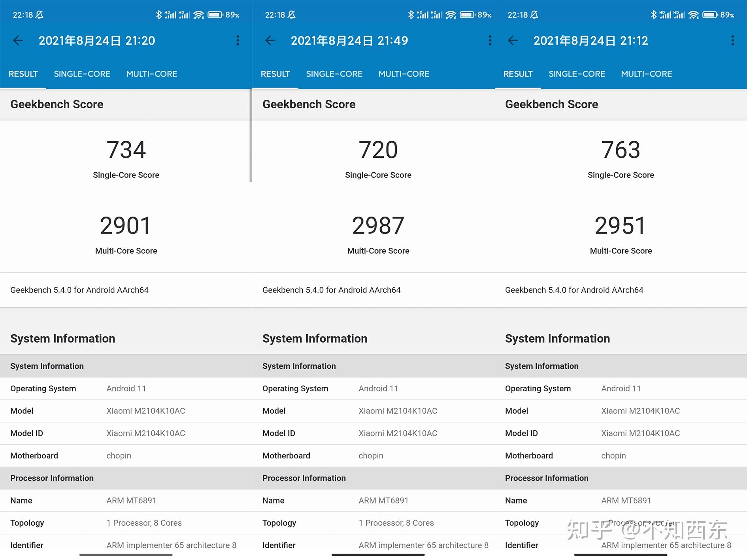Open the three-dot overflow menu on left screen

(x=238, y=41)
